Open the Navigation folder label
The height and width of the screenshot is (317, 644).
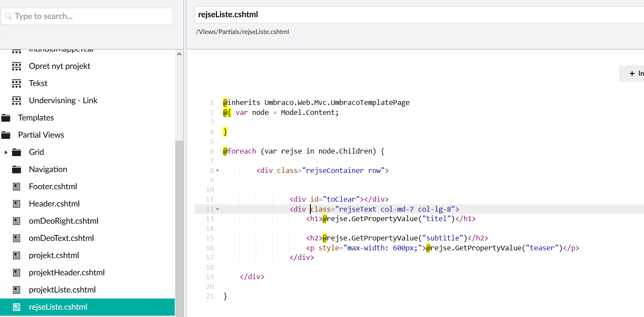tap(48, 169)
